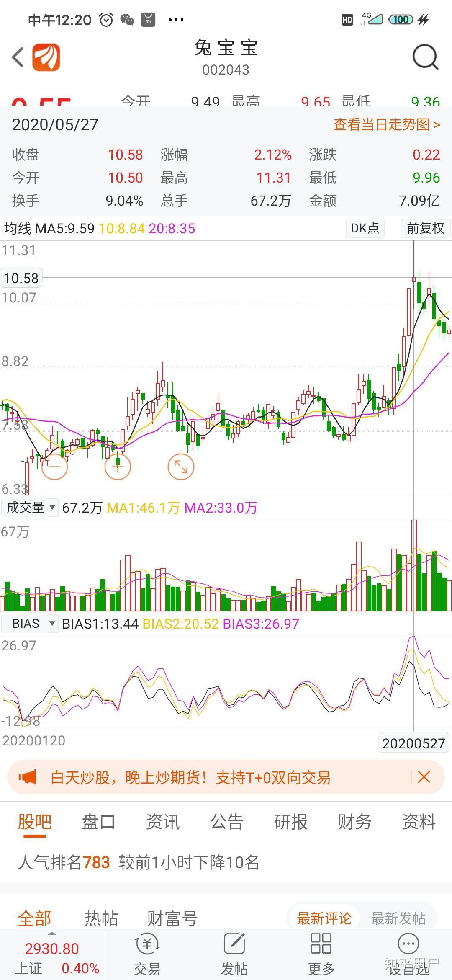This screenshot has width=452, height=980.
Task: Tap the 设自选 watchlist icon
Action: (408, 954)
